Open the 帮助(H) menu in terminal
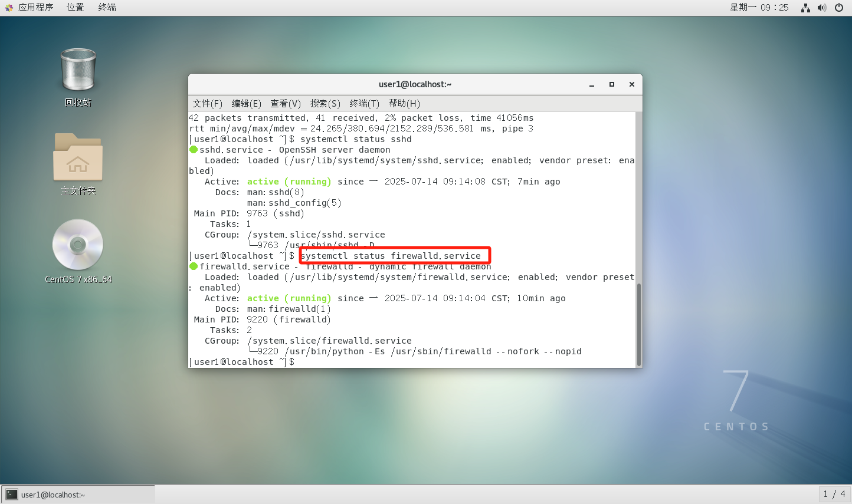The height and width of the screenshot is (504, 852). (x=404, y=103)
